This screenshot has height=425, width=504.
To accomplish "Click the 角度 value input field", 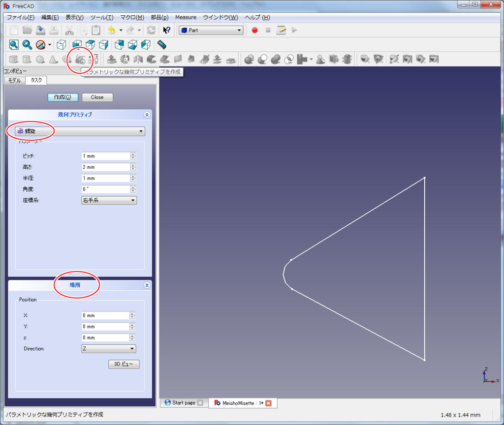I will 105,189.
